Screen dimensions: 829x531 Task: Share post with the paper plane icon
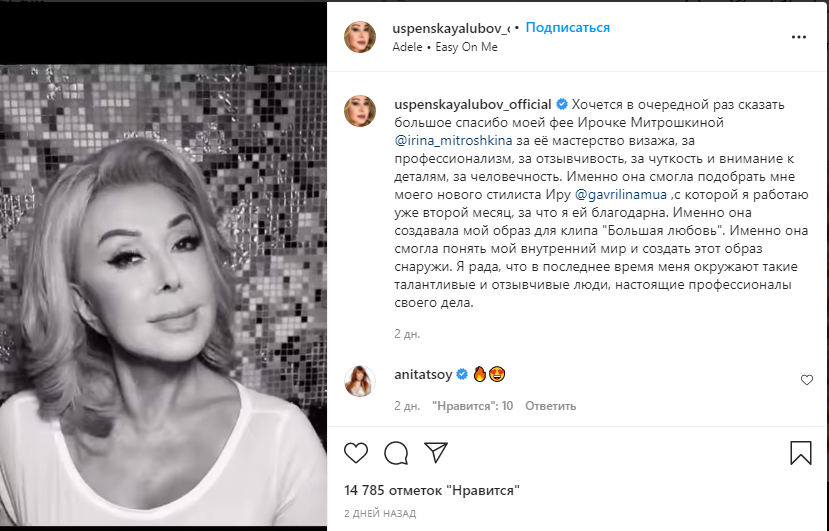[x=436, y=453]
